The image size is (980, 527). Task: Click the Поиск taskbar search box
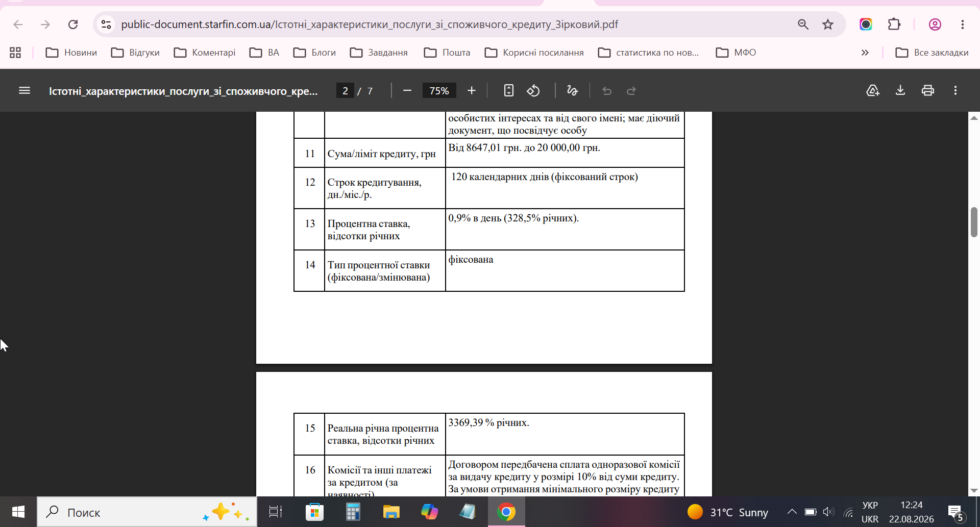147,512
